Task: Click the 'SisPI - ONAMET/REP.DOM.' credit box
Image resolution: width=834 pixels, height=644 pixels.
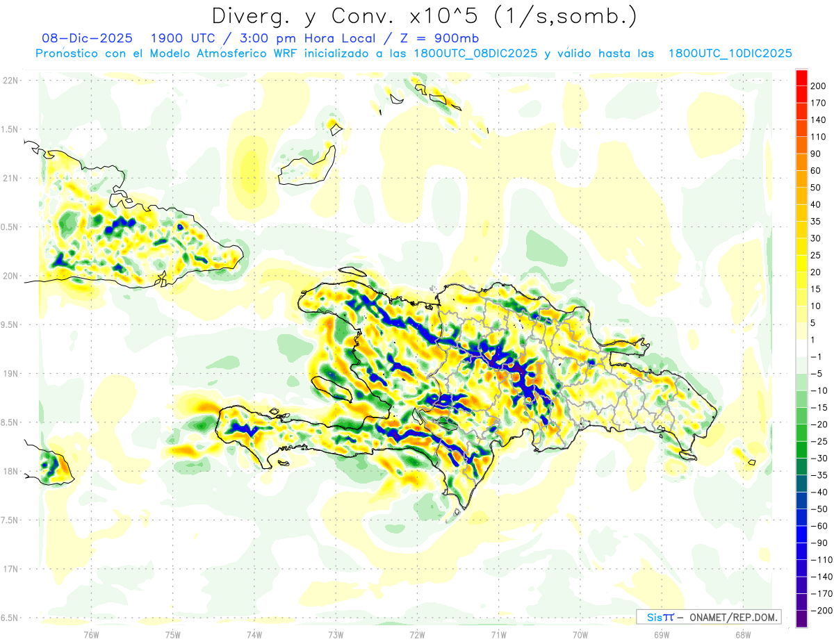Action: coord(709,617)
